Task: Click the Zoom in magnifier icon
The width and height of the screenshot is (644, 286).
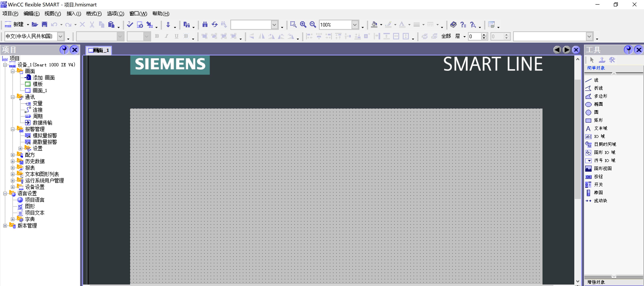Action: tap(303, 25)
